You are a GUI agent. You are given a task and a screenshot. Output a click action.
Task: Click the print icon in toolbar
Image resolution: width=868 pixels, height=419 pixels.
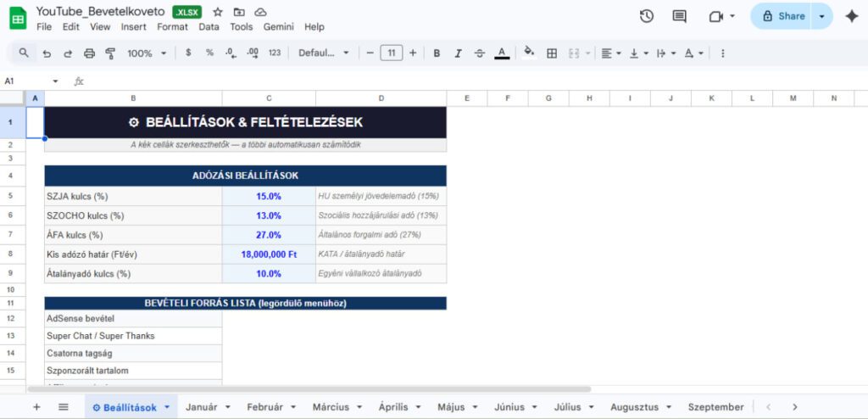coord(90,53)
